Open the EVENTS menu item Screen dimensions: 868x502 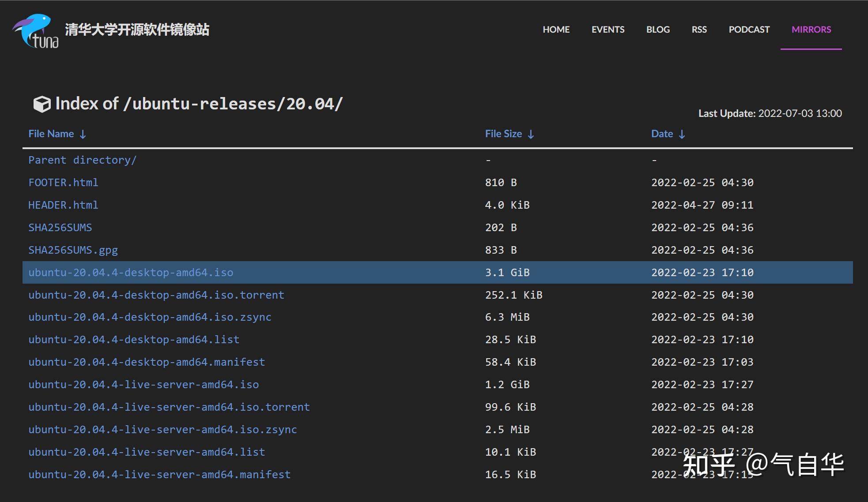click(x=608, y=30)
